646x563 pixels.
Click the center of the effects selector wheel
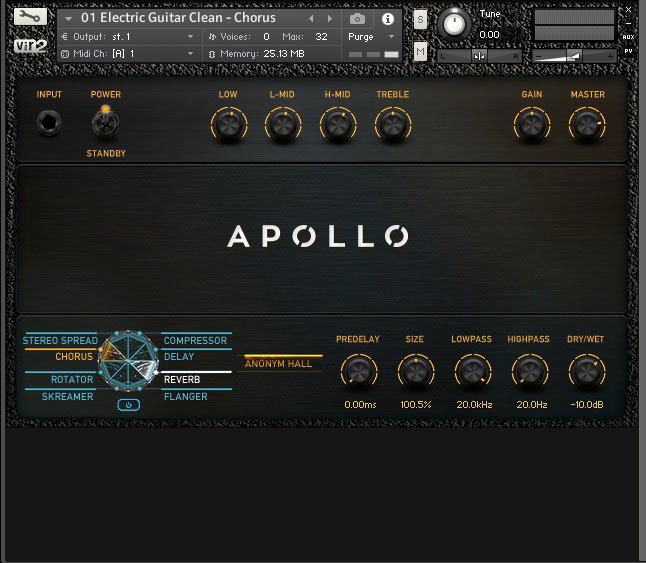(129, 361)
